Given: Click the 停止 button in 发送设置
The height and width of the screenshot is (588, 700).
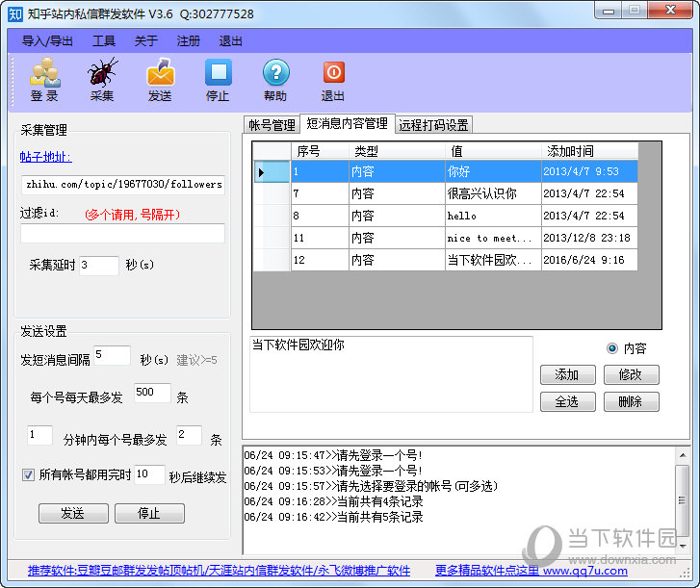Looking at the screenshot, I should tap(149, 513).
